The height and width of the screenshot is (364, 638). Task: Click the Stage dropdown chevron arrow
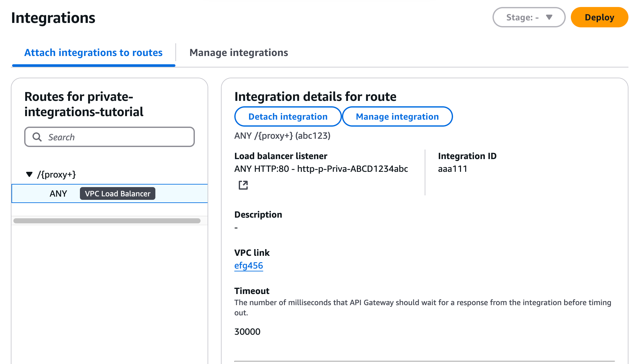point(549,17)
